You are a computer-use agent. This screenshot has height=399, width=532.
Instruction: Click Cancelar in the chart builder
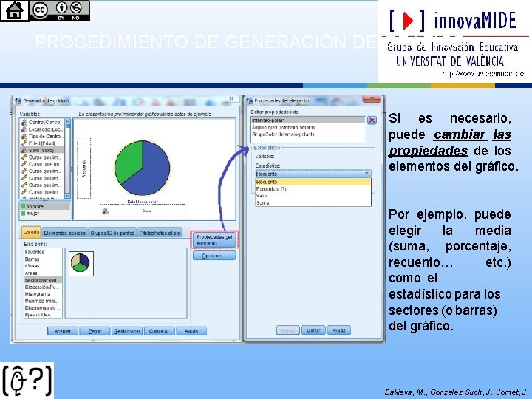tap(159, 331)
